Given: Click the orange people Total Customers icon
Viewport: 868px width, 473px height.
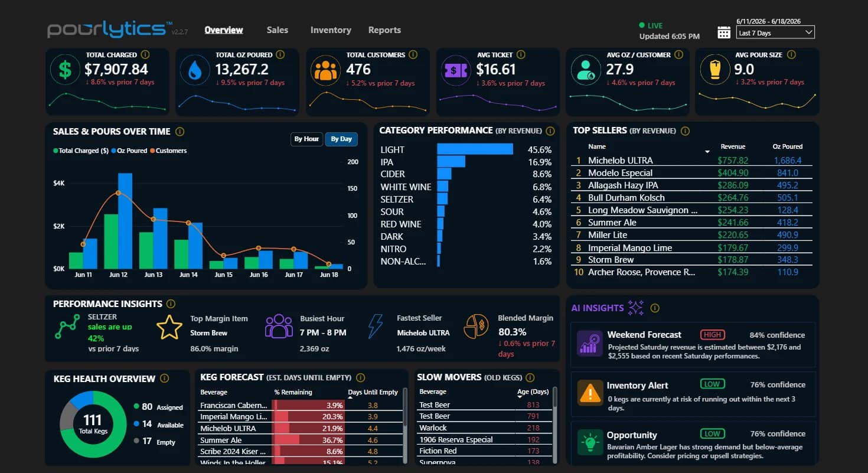Looking at the screenshot, I should tap(325, 70).
